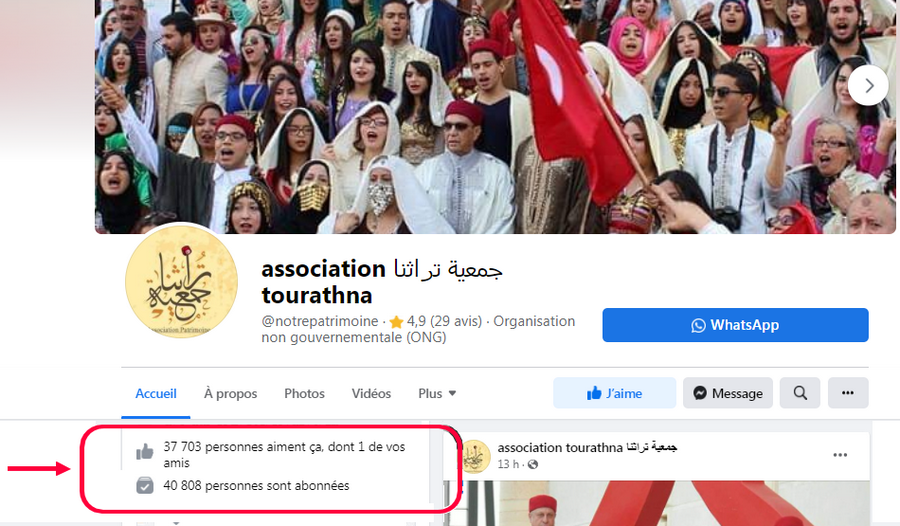Viewport: 900px width, 526px height.
Task: Click the WhatsApp contact button
Action: (735, 325)
